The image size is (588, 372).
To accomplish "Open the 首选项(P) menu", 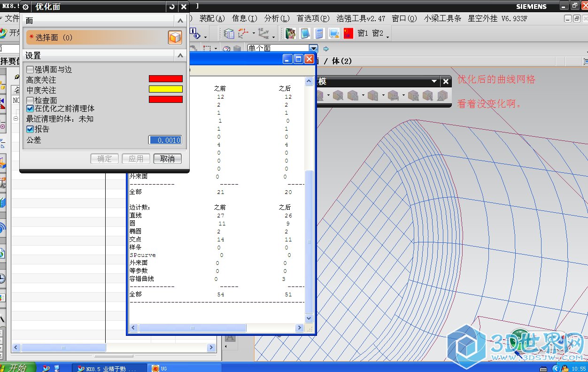I will pyautogui.click(x=313, y=18).
